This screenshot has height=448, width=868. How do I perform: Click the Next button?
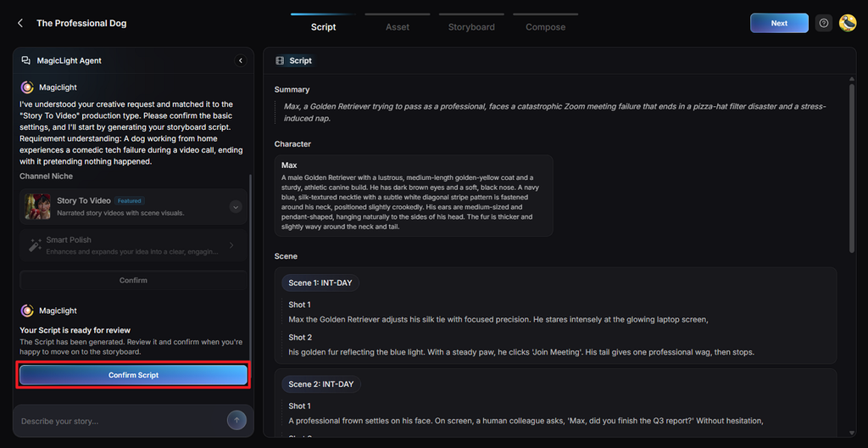point(779,23)
